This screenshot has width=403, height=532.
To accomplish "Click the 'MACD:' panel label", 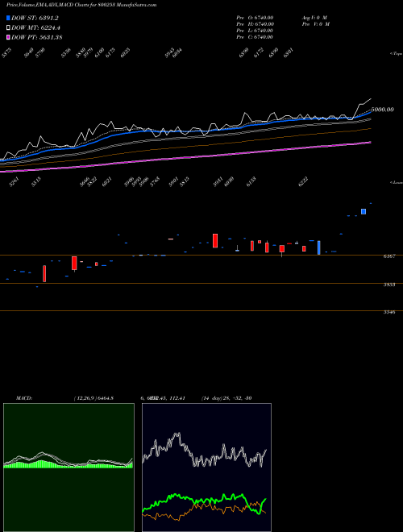I will pos(24,398).
